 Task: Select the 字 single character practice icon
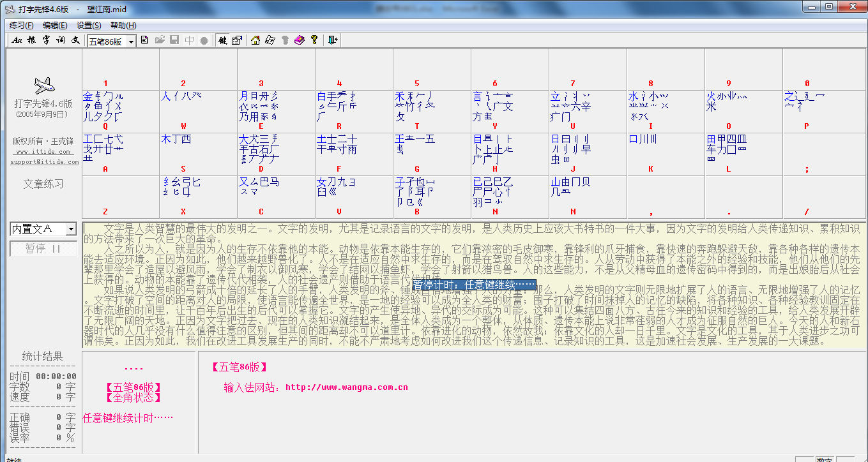45,40
